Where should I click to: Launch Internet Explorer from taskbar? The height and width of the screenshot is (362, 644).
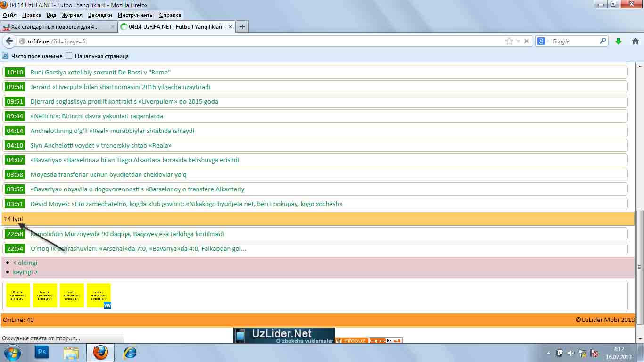coord(130,352)
